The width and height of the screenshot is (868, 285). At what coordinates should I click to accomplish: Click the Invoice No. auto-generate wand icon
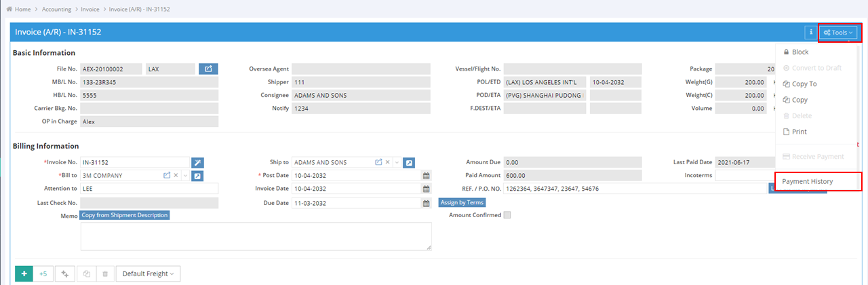pos(197,162)
